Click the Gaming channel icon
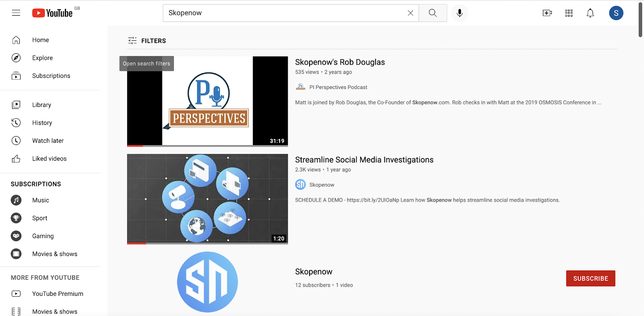 point(16,236)
